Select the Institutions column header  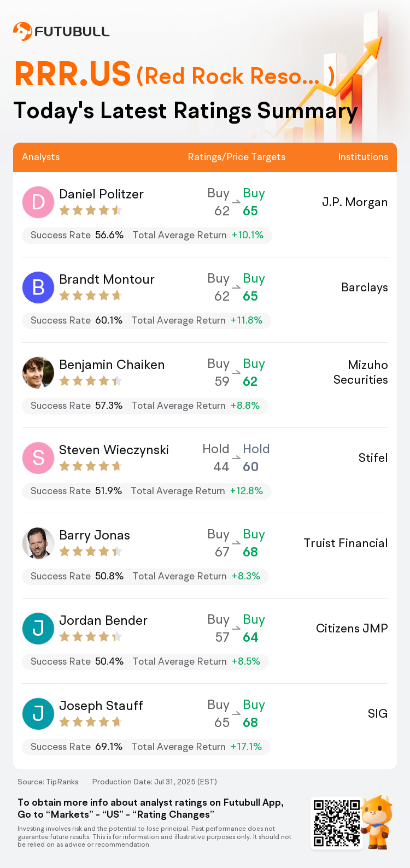(x=363, y=157)
